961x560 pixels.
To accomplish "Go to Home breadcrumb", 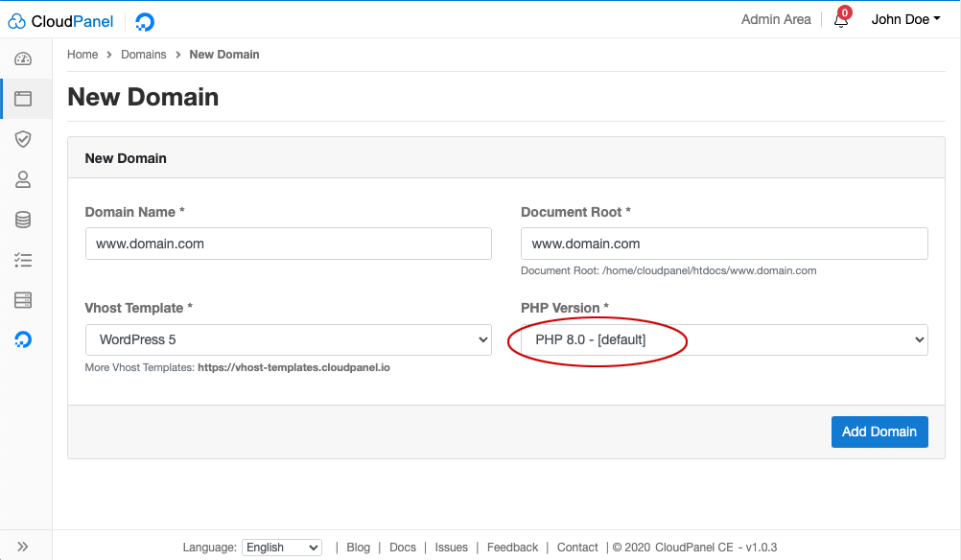I will [x=82, y=55].
